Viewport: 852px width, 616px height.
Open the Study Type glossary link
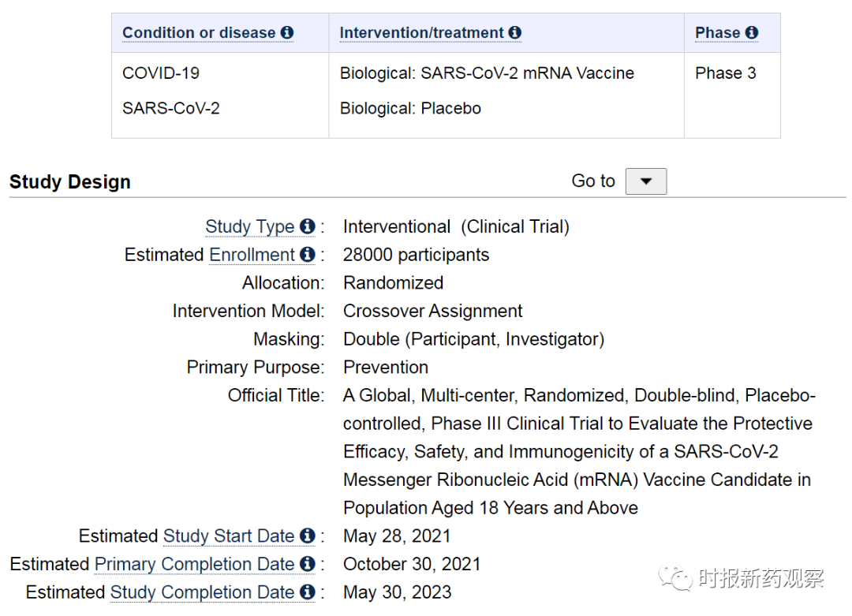click(x=250, y=226)
